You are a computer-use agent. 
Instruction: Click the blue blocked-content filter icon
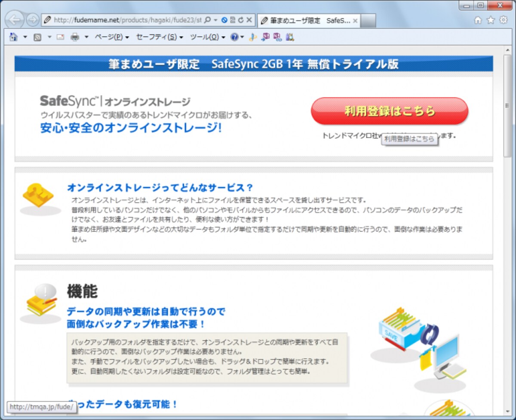click(224, 20)
